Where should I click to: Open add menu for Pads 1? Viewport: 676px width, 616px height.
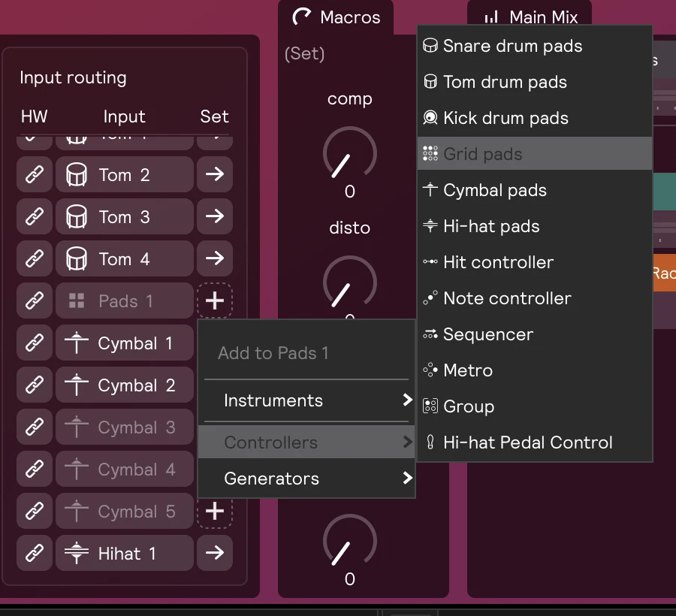point(215,301)
